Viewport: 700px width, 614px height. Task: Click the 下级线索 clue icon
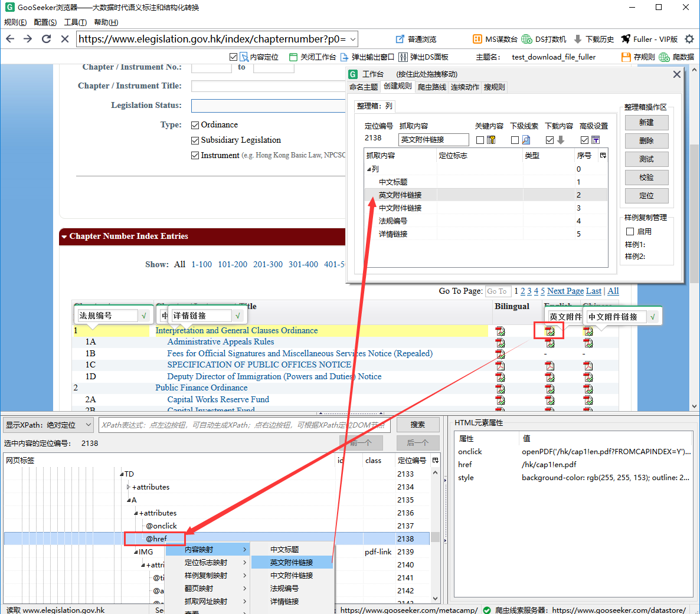tap(526, 140)
